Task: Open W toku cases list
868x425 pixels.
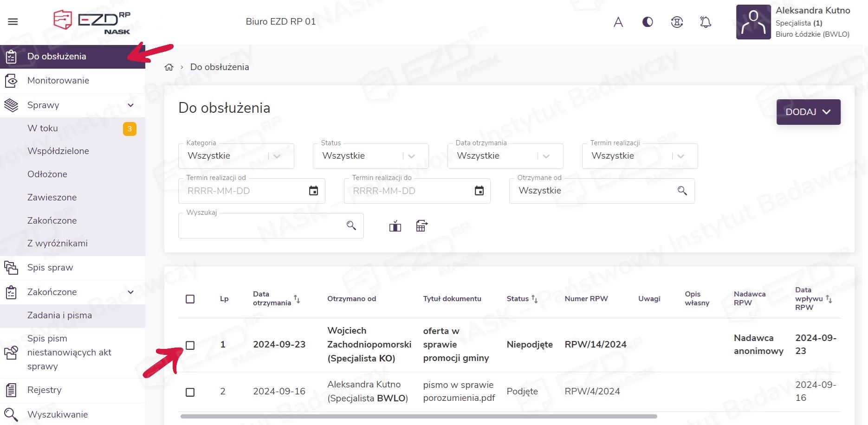Action: pyautogui.click(x=43, y=129)
